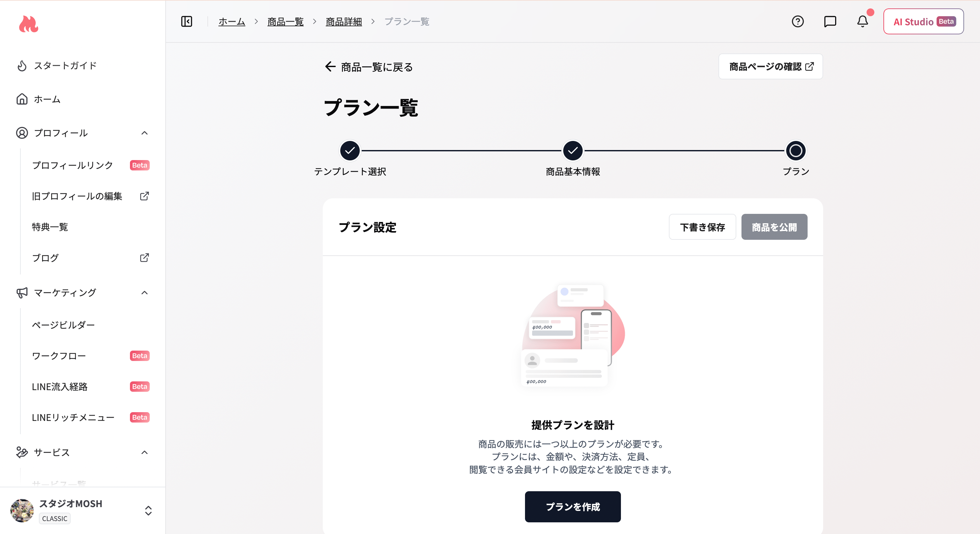This screenshot has width=980, height=534.
Task: Collapse the サービス section chevron
Action: 145,453
